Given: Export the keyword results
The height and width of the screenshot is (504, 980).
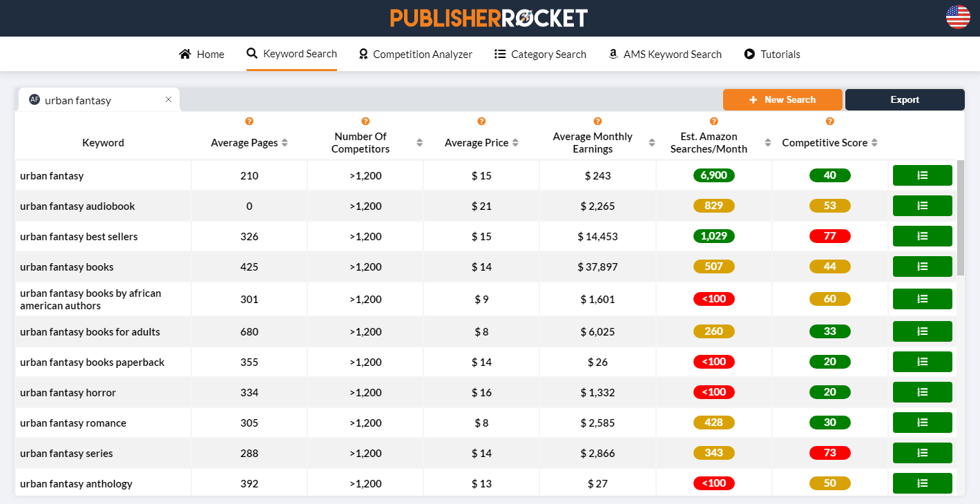Looking at the screenshot, I should (905, 99).
